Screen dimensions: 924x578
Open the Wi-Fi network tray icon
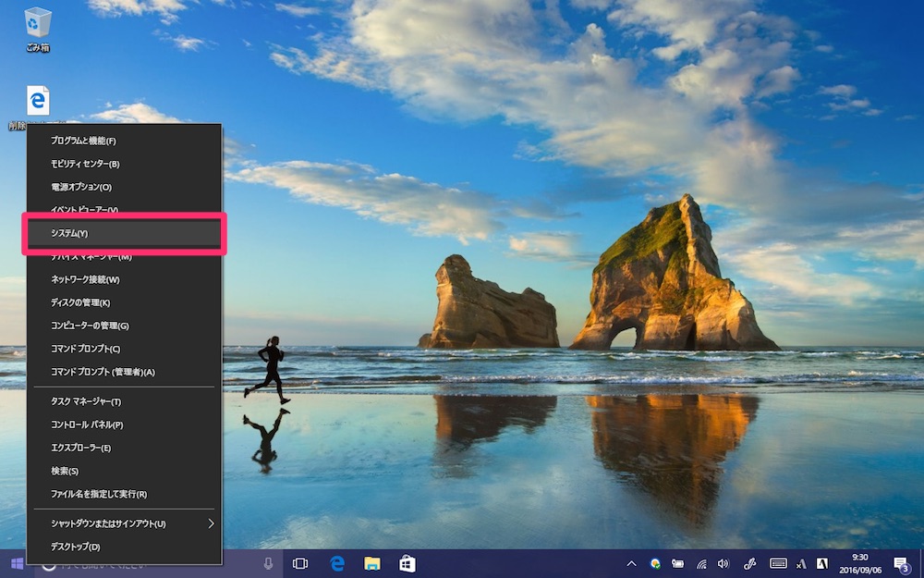click(701, 564)
